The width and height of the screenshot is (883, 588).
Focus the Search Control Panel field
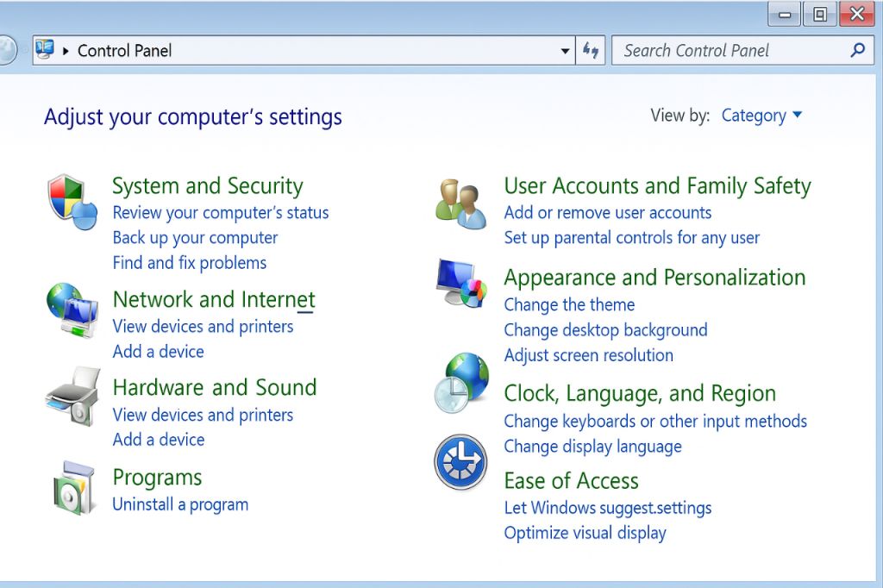point(729,51)
